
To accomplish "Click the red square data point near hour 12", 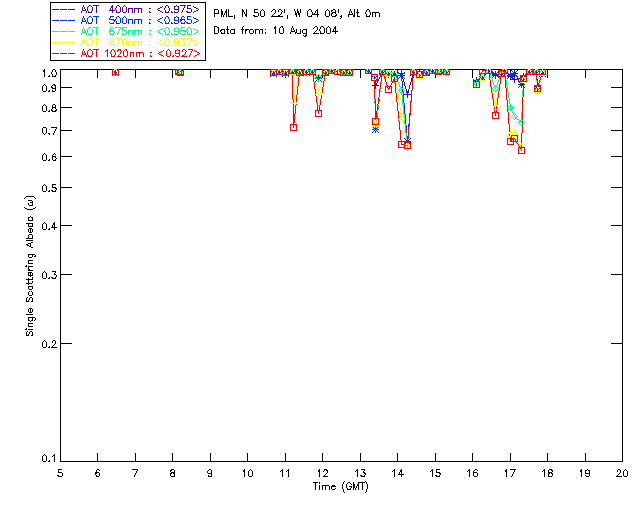I will (x=319, y=114).
